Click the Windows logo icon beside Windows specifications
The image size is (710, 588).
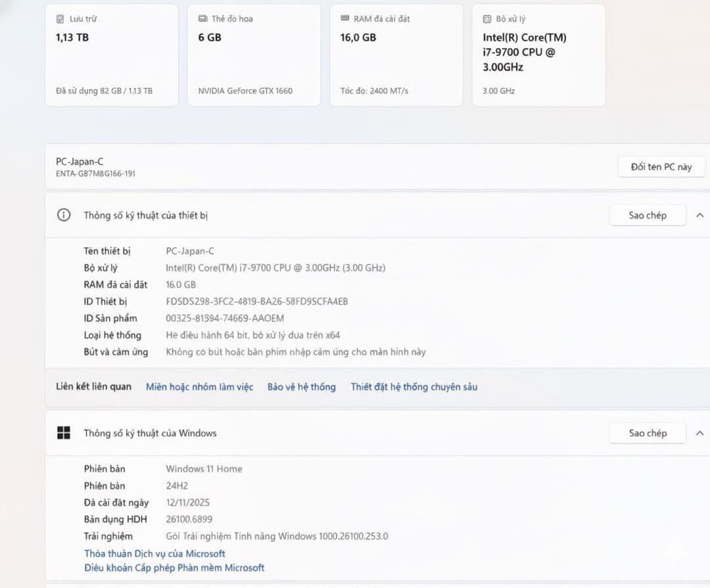pyautogui.click(x=64, y=433)
